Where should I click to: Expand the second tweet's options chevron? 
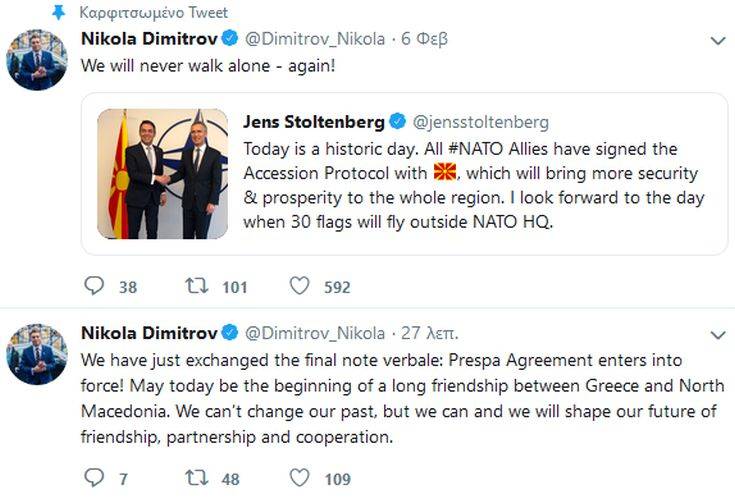pyautogui.click(x=716, y=333)
